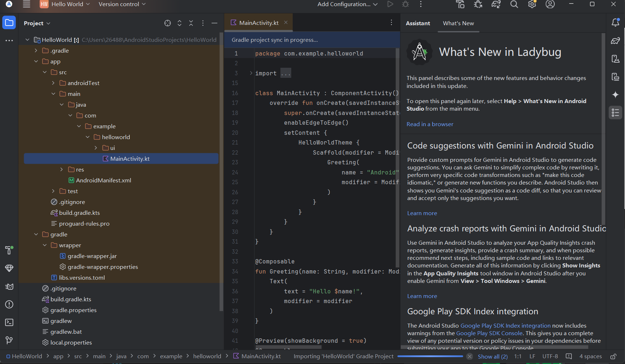
Task: Select gradle-wrapper.properties file
Action: tap(103, 267)
